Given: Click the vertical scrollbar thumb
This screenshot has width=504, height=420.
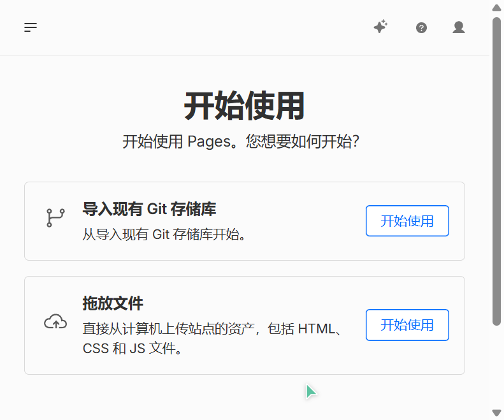Looking at the screenshot, I should coord(496,171).
